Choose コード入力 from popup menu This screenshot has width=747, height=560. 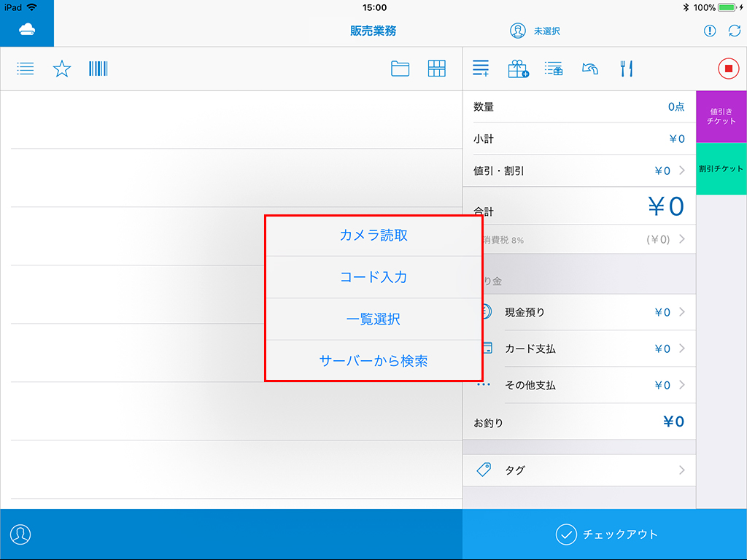(x=373, y=277)
